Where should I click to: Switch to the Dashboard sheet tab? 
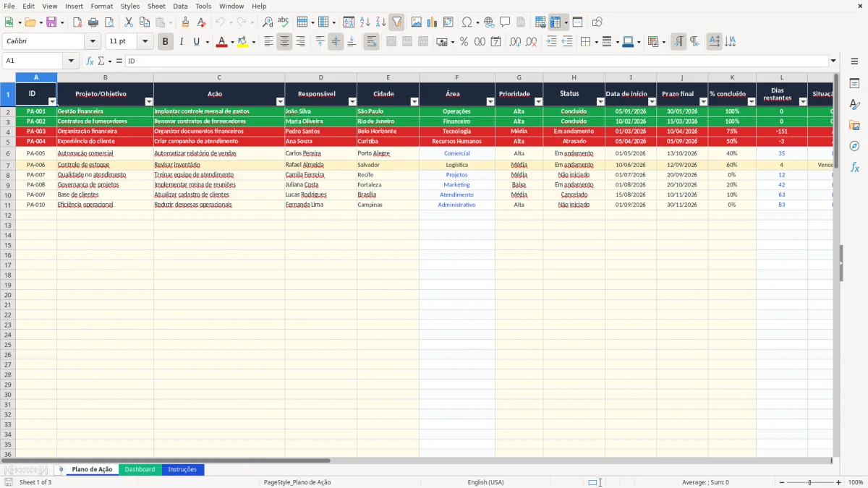click(x=140, y=470)
